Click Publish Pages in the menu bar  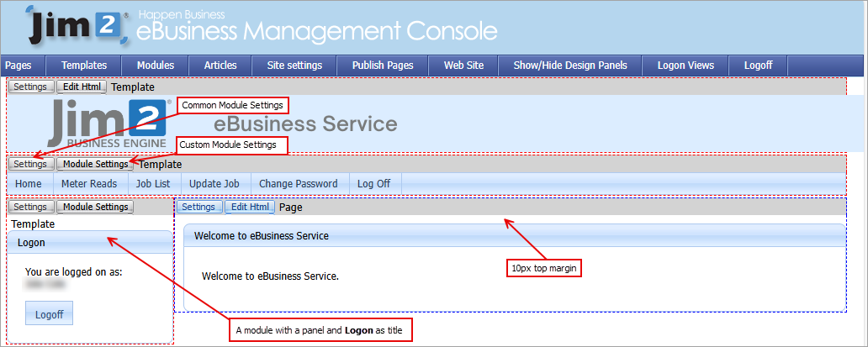coord(383,66)
